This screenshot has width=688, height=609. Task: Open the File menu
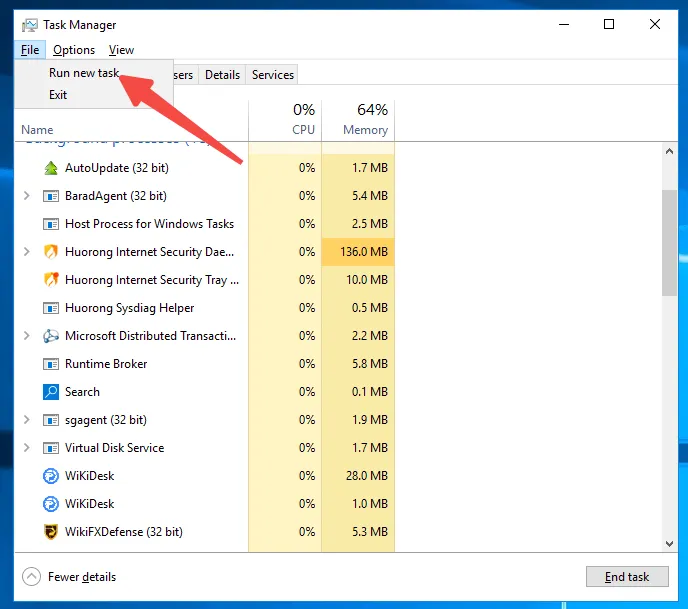point(30,50)
